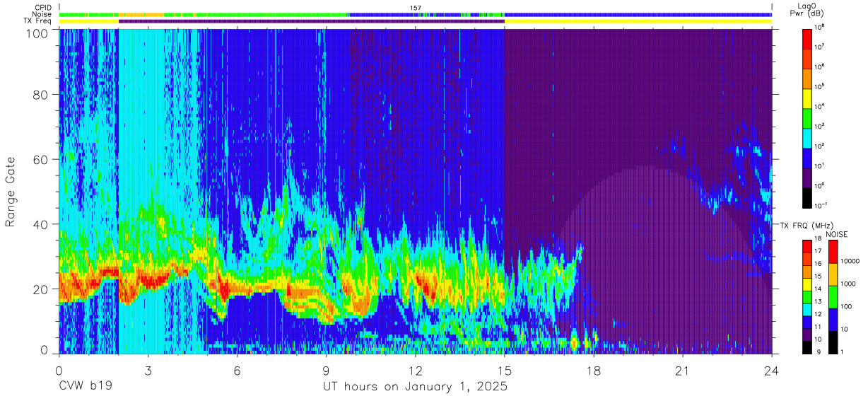The height and width of the screenshot is (401, 868).
Task: Click the '9' tick on the UT hours axis
Action: 327,370
